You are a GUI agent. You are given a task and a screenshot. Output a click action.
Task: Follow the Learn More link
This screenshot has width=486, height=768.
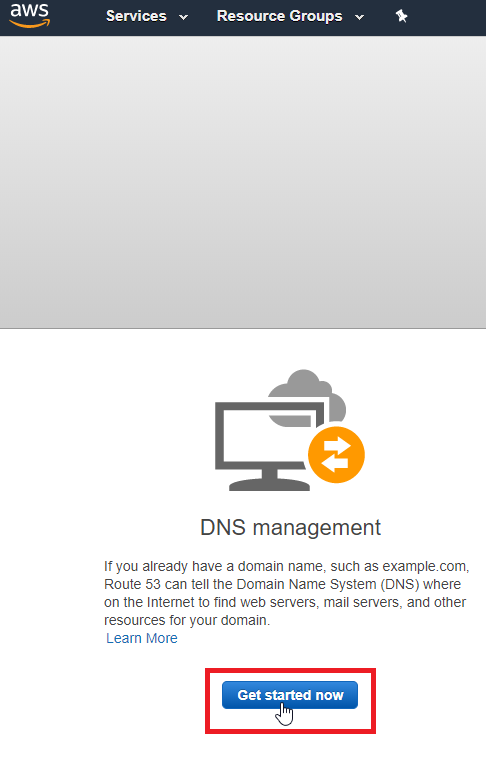pyautogui.click(x=142, y=638)
